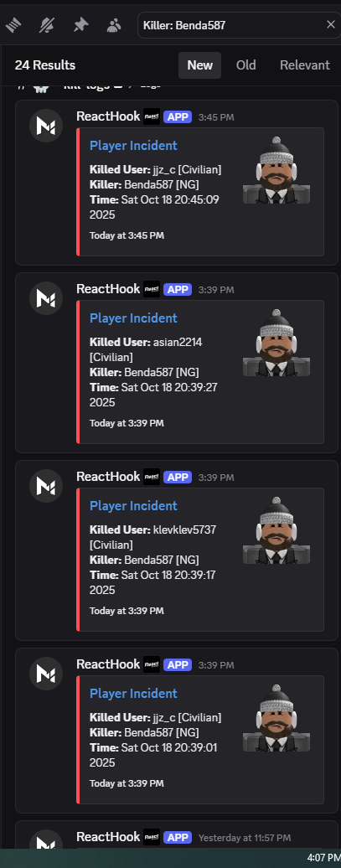Viewport: 341px width, 868px height.
Task: Edit the search field 'Killer: Benda587'
Action: click(x=230, y=25)
